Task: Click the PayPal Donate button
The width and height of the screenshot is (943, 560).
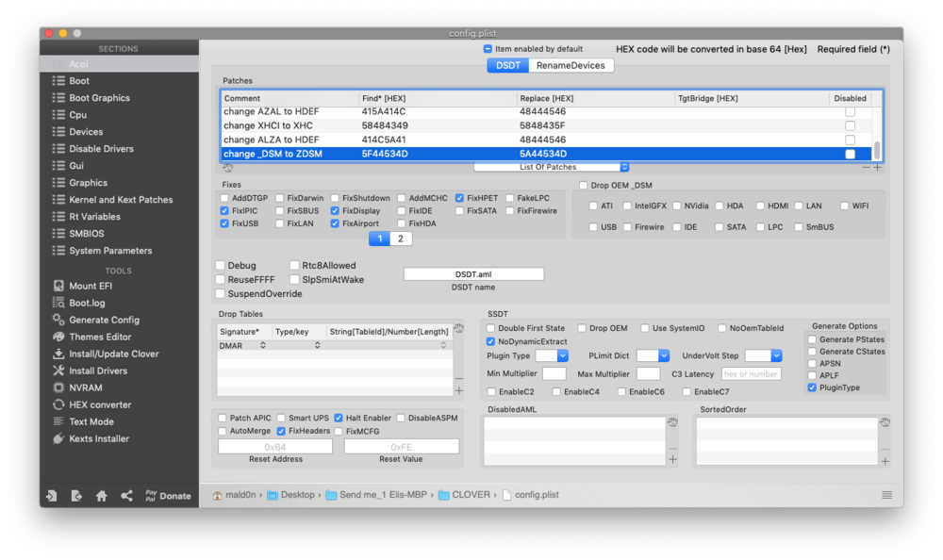Action: 168,496
